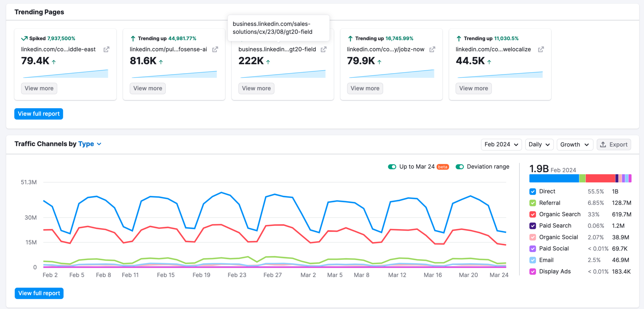
Task: Turn off the Deviation range toggle
Action: (x=460, y=167)
